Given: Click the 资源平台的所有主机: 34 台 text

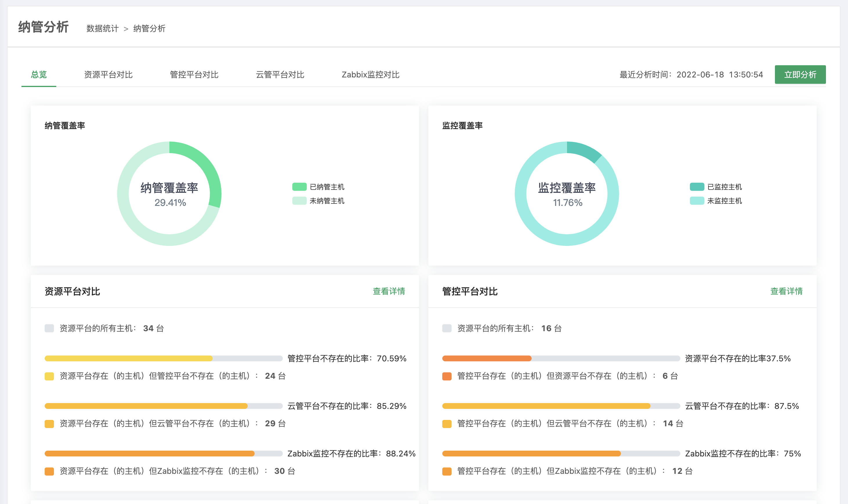Looking at the screenshot, I should (x=112, y=329).
